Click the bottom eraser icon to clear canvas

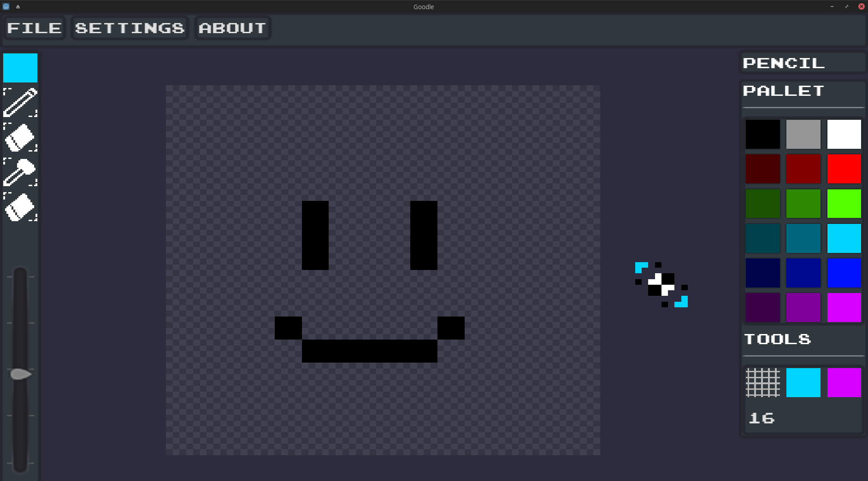click(x=20, y=207)
